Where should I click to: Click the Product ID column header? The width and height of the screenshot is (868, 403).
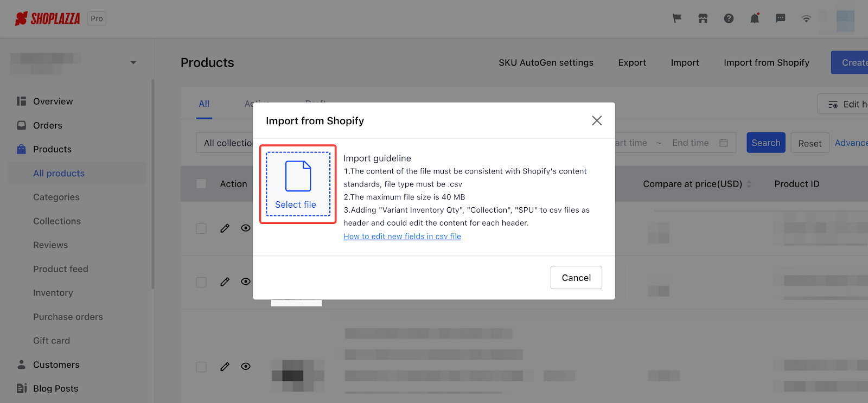pos(797,184)
